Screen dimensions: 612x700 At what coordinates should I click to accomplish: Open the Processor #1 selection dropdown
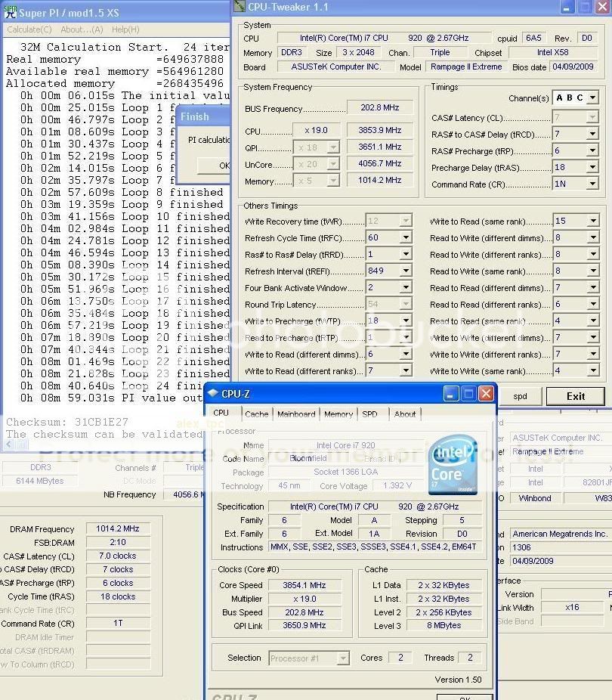pyautogui.click(x=342, y=658)
